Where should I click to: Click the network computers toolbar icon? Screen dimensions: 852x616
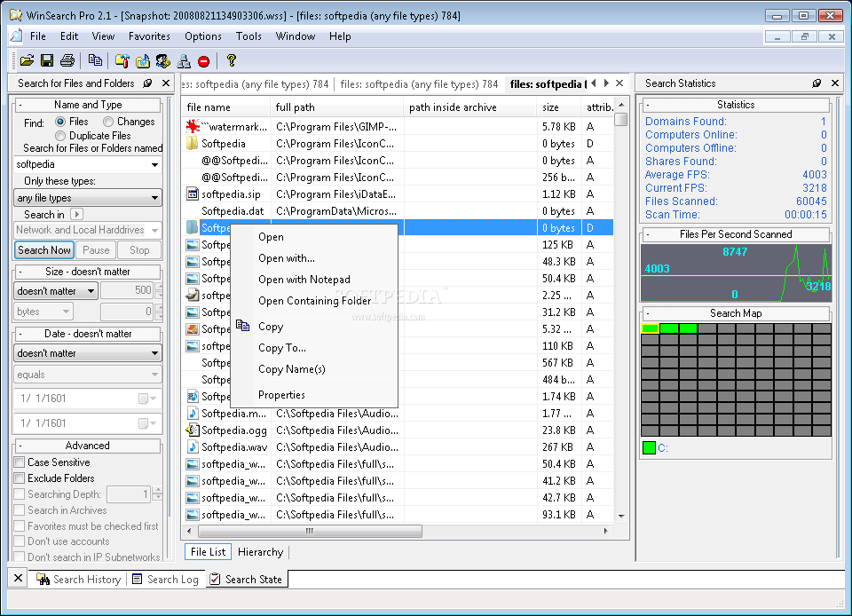[x=184, y=61]
